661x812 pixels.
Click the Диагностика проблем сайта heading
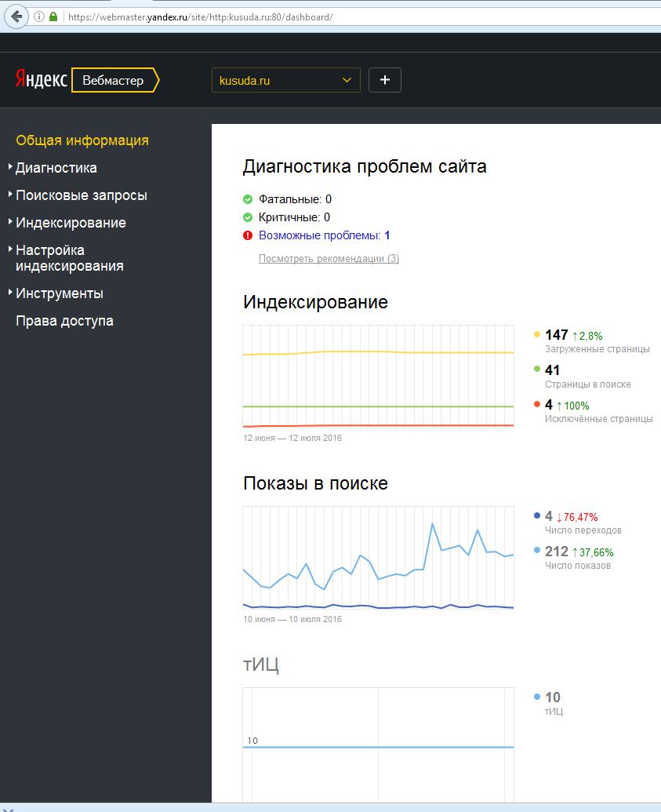coord(365,166)
